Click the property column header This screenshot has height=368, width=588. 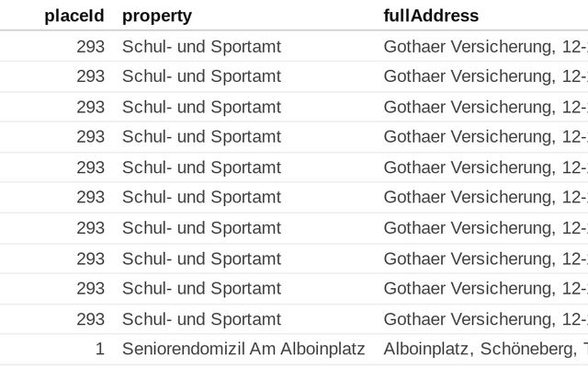click(157, 16)
